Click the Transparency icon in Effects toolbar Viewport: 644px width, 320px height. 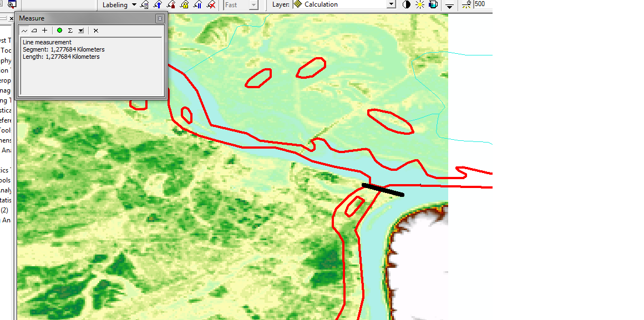click(433, 5)
